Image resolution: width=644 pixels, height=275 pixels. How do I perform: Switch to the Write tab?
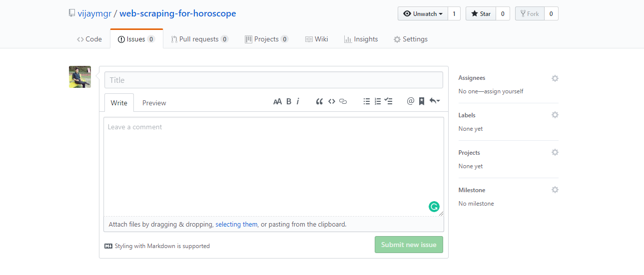tap(119, 103)
